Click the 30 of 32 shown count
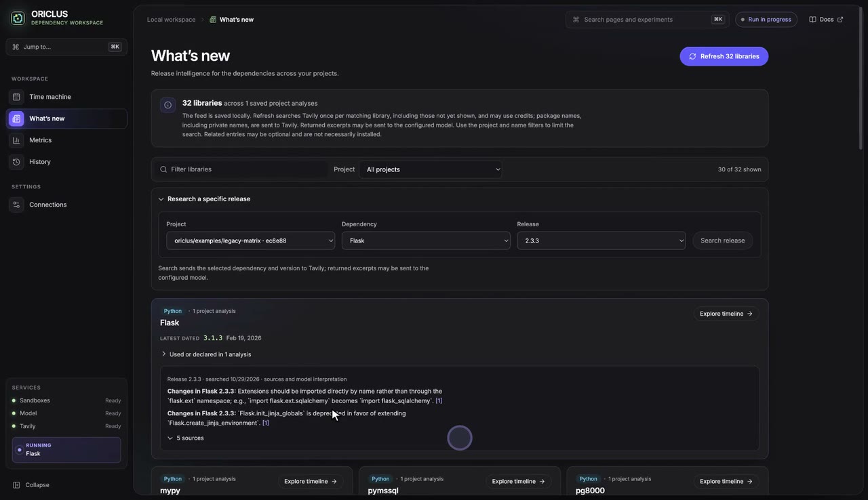 click(x=739, y=169)
